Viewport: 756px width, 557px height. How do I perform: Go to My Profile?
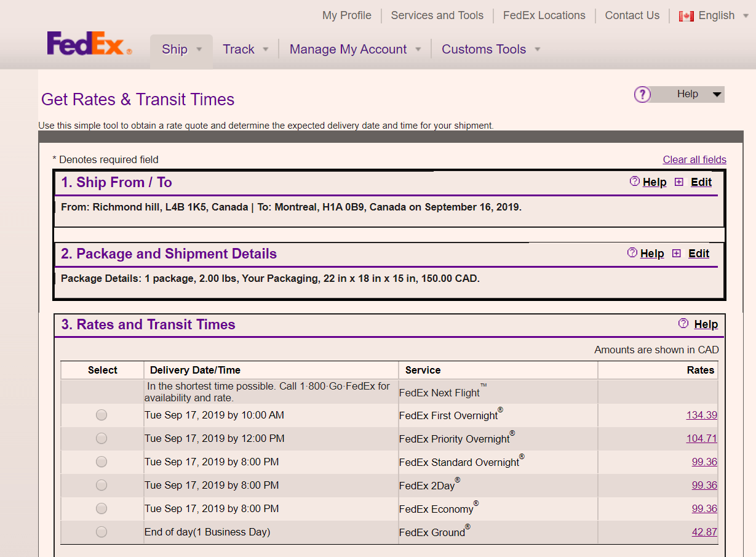(x=347, y=15)
